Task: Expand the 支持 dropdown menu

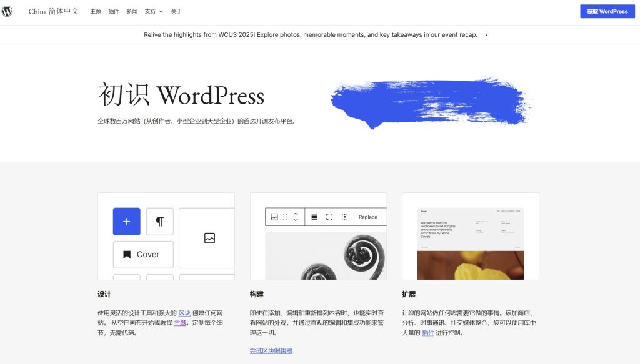Action: [x=154, y=11]
